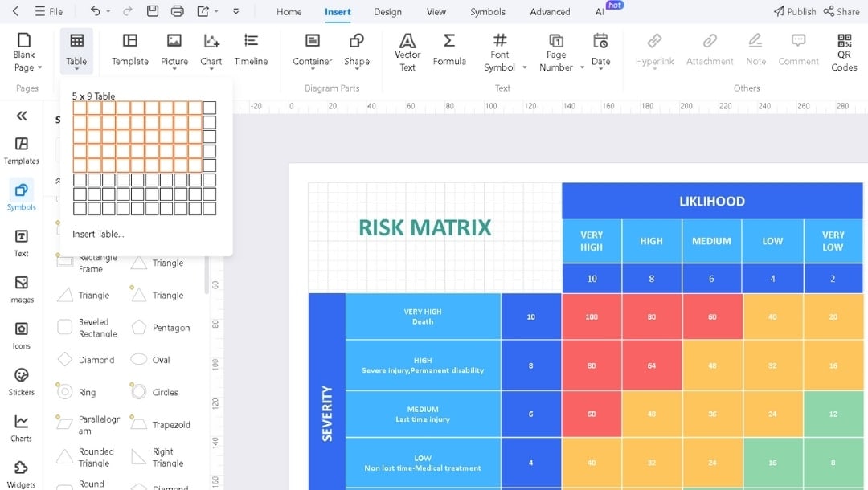Insert a Timeline element
868x490 pixels.
click(x=251, y=50)
